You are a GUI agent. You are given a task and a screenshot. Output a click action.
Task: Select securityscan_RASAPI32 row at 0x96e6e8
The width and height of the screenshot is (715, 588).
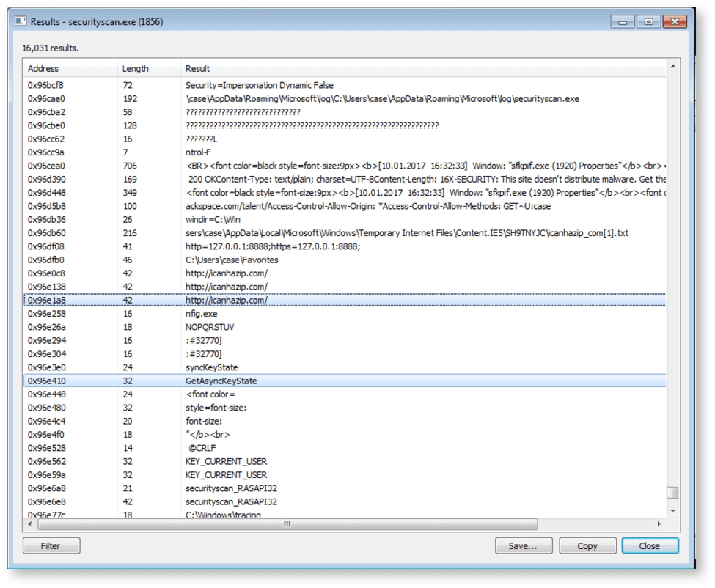pyautogui.click(x=345, y=501)
